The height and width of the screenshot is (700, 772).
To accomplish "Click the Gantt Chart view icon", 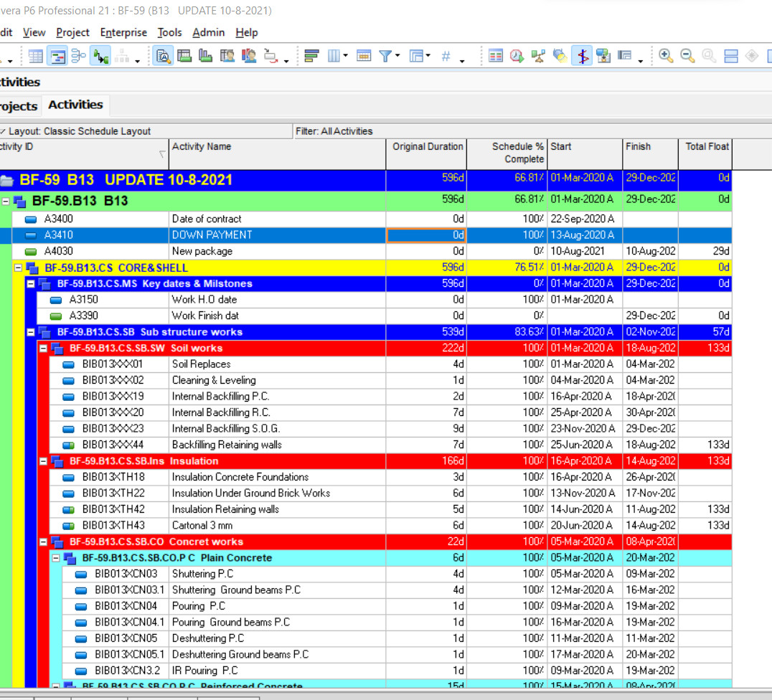I will point(57,57).
